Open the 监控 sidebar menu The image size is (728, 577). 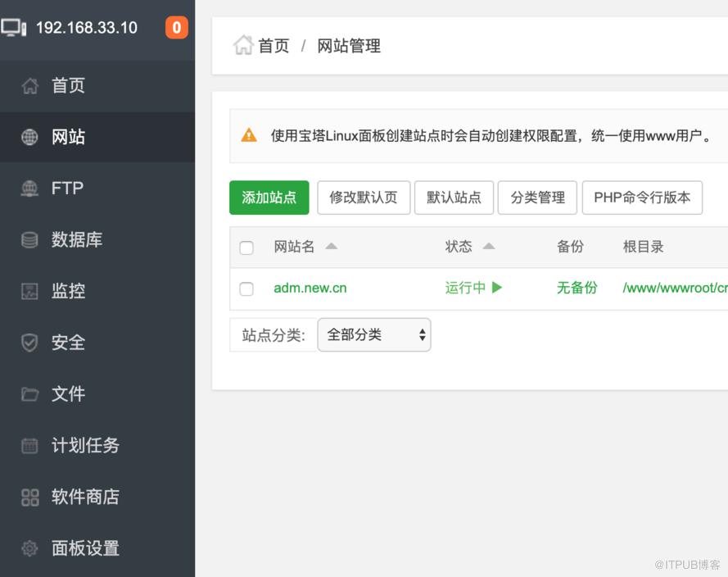pyautogui.click(x=97, y=291)
